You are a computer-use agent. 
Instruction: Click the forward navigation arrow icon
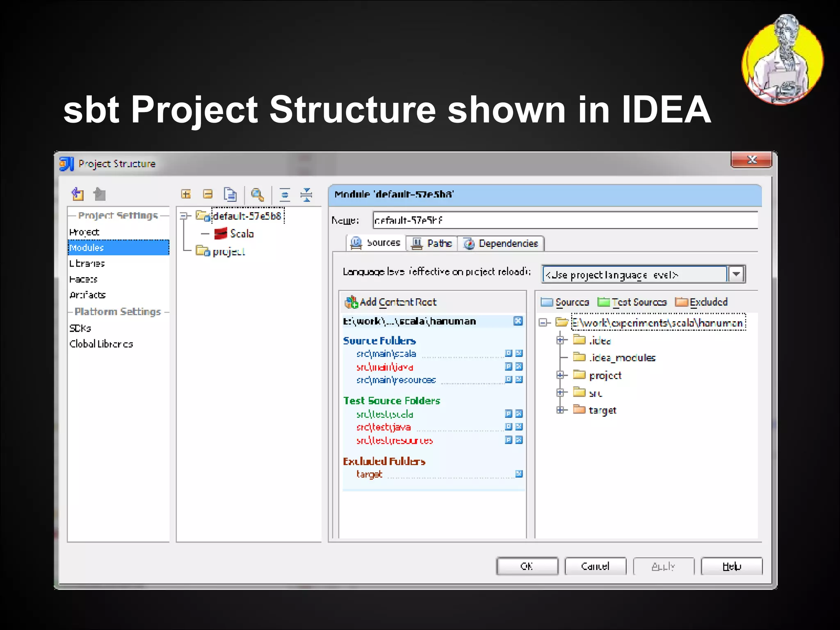[x=99, y=194]
